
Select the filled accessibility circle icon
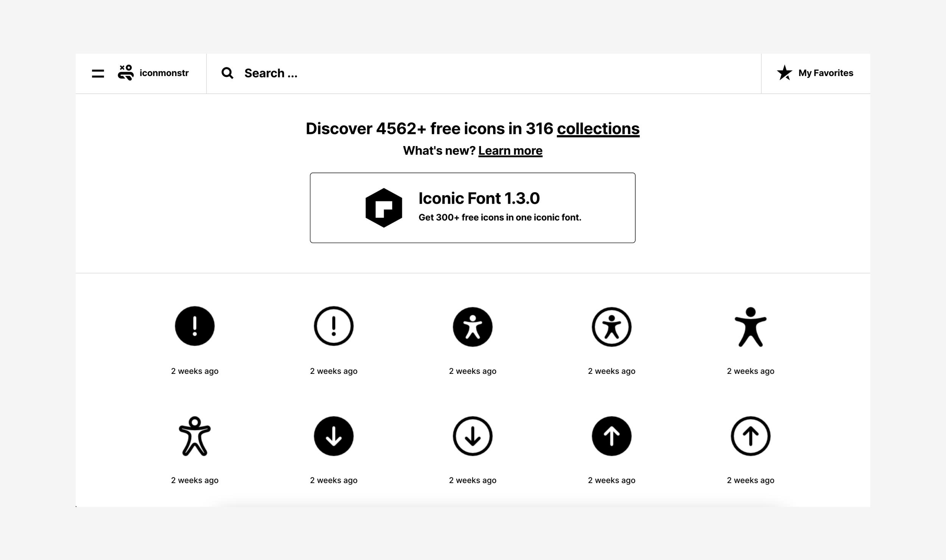[x=472, y=327]
